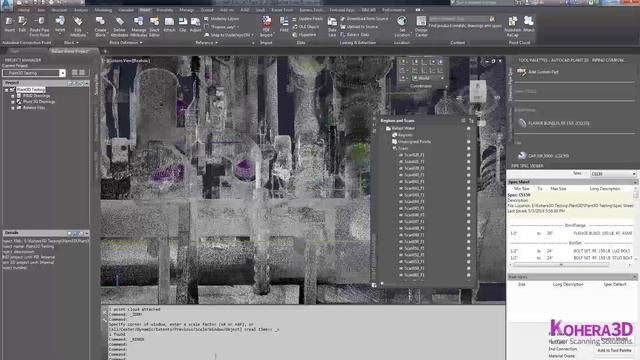Click the new drawing tab plus button
Image resolution: width=640 pixels, height=360 pixels.
coord(105,51)
